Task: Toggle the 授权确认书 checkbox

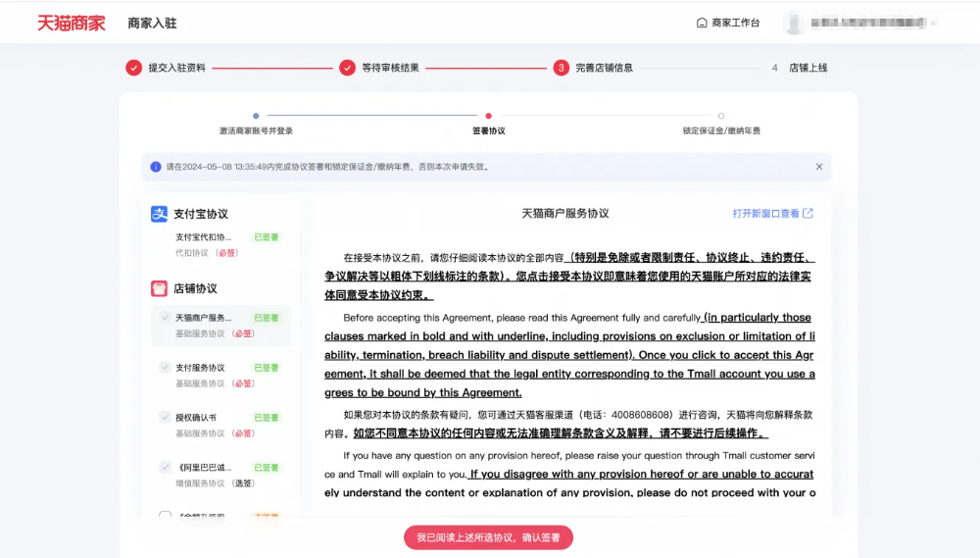Action: (x=165, y=418)
